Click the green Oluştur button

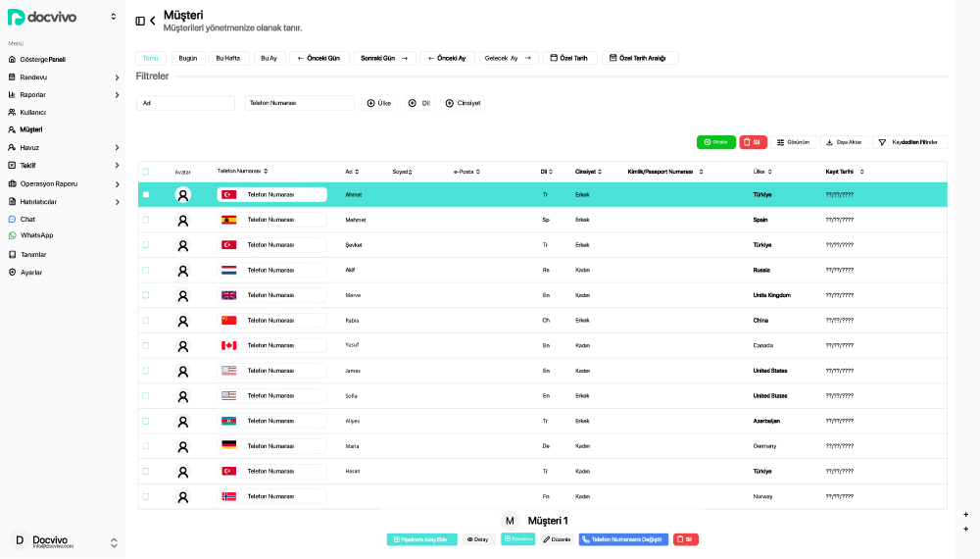pos(715,142)
